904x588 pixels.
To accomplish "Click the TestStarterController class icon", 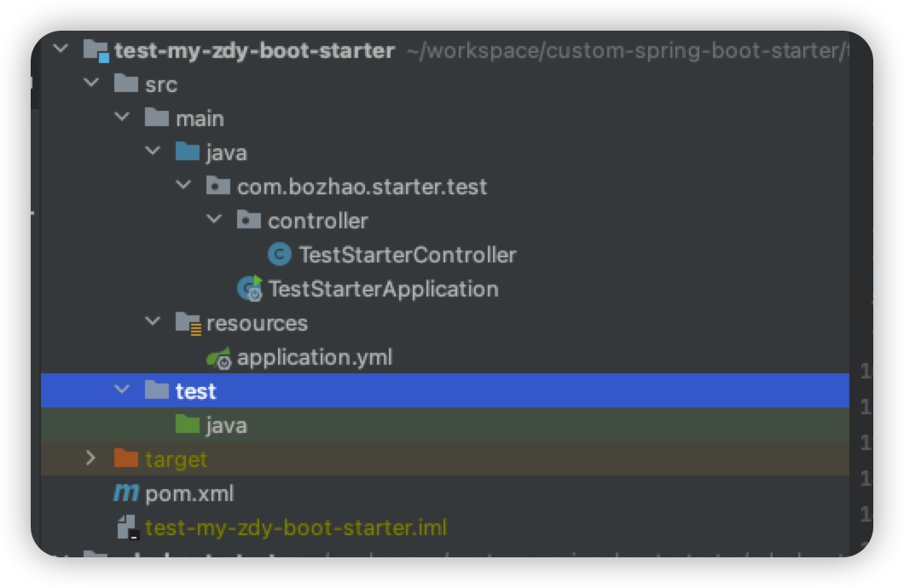I will (279, 254).
